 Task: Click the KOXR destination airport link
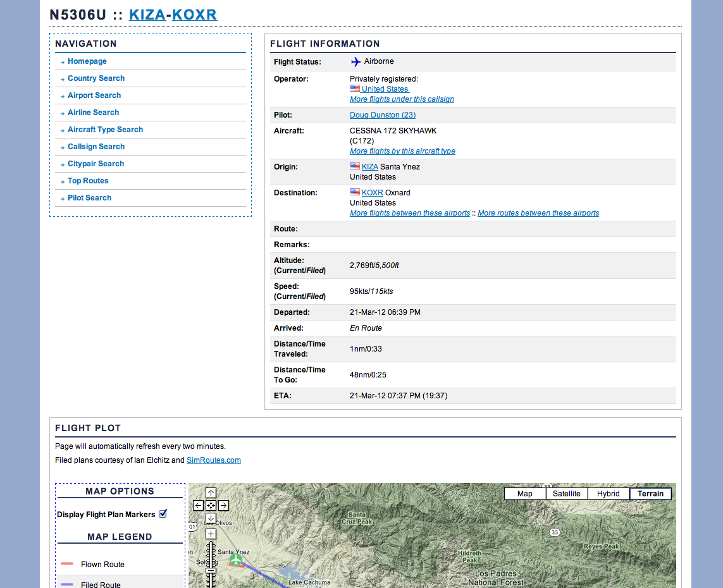tap(372, 193)
